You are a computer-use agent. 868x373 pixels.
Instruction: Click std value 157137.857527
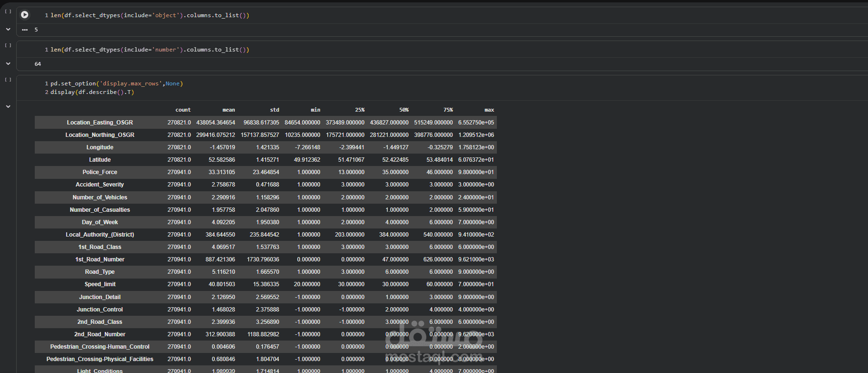pyautogui.click(x=260, y=135)
